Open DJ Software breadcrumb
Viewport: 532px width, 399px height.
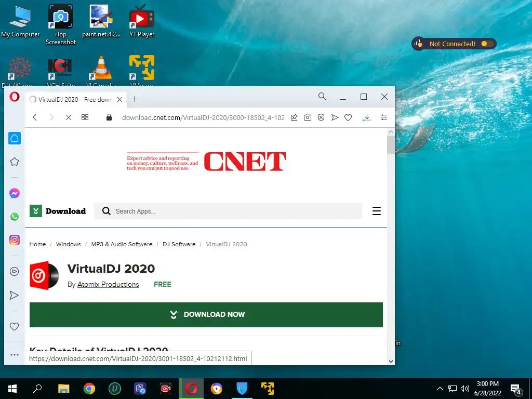click(x=179, y=244)
